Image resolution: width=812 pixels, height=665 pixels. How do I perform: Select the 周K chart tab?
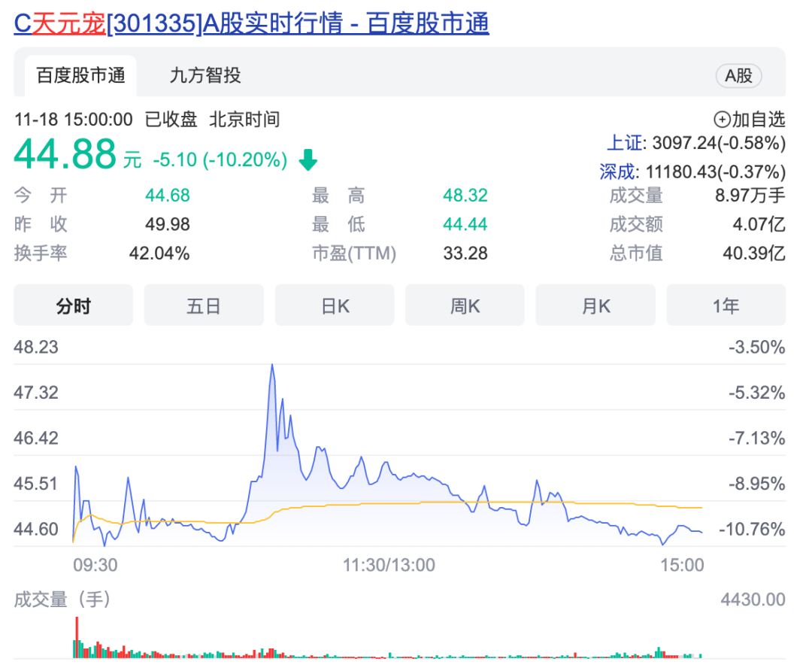(465, 306)
